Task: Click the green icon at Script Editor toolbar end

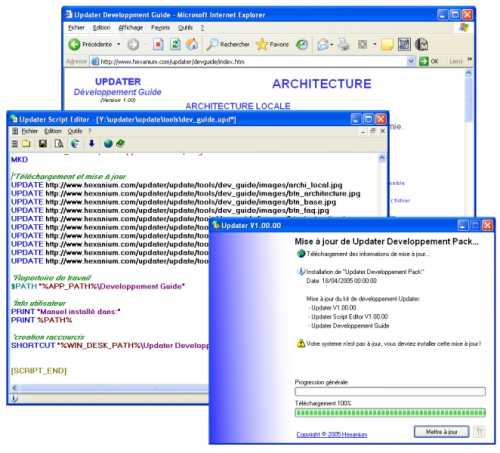Action: (120, 143)
